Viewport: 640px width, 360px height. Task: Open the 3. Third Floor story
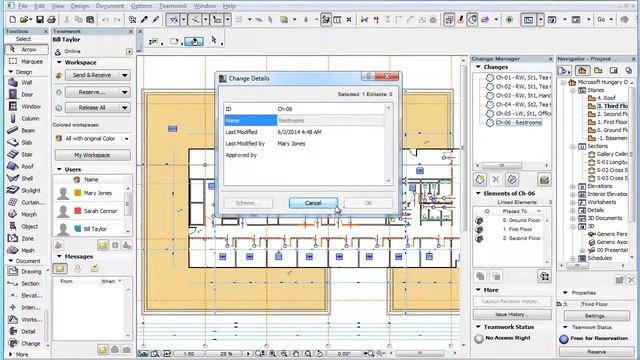[612, 106]
